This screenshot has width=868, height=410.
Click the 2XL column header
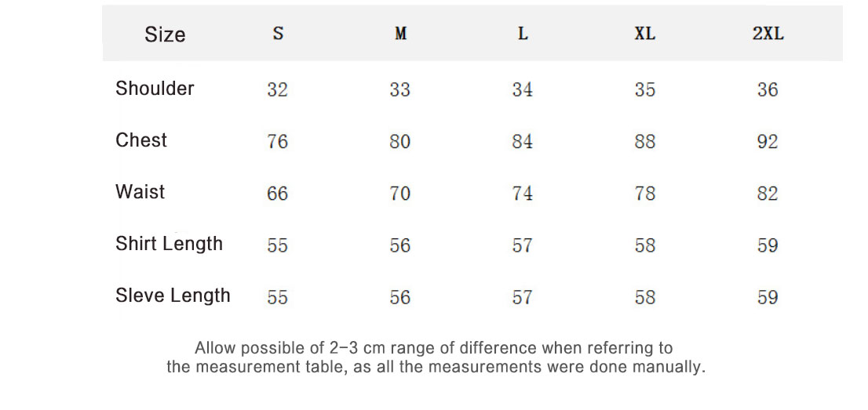tap(768, 34)
